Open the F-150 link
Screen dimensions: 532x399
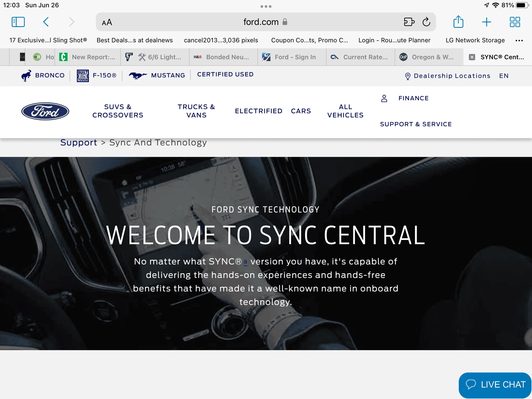click(x=104, y=75)
